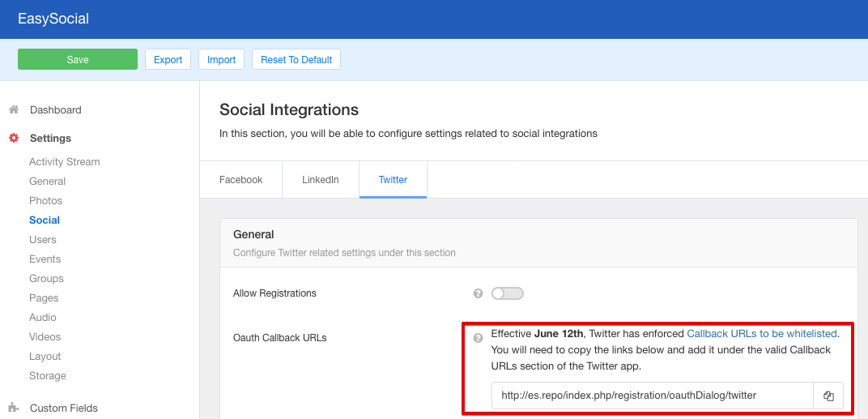Select Social in sidebar

point(45,220)
